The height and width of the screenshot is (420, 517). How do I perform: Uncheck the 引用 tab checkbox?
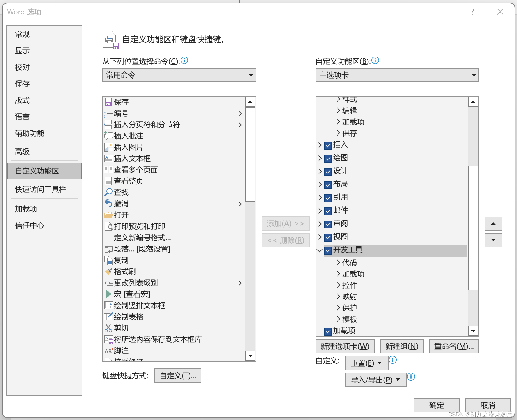point(328,198)
